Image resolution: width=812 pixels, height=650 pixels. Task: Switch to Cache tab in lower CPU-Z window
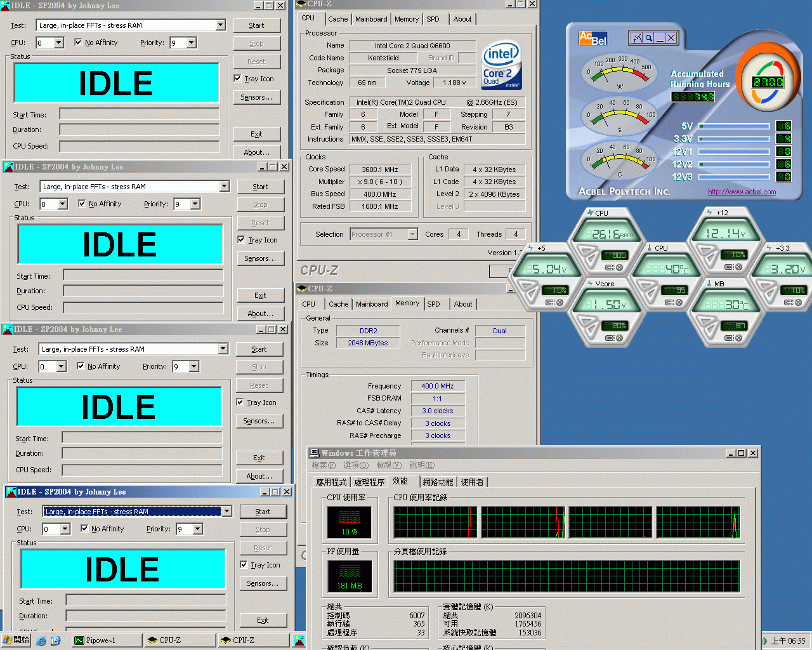(339, 304)
